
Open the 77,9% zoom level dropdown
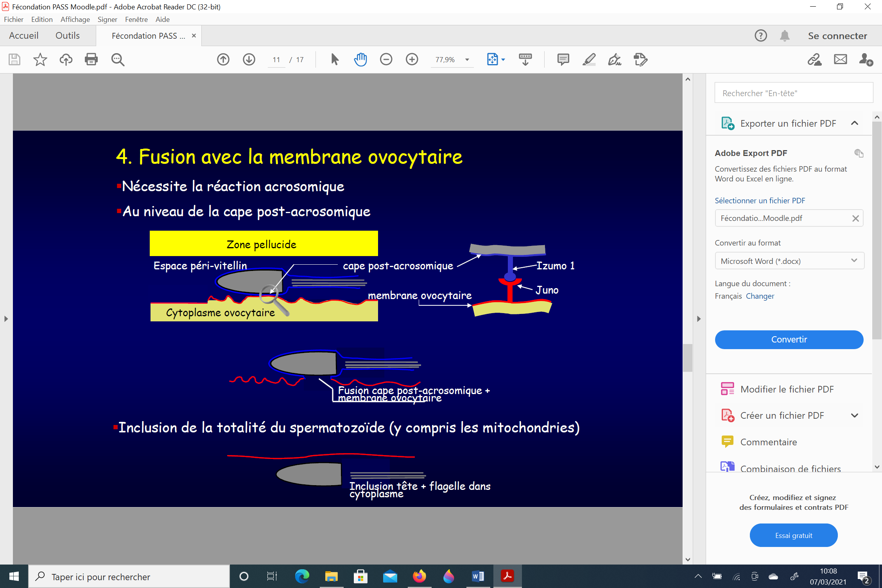467,60
